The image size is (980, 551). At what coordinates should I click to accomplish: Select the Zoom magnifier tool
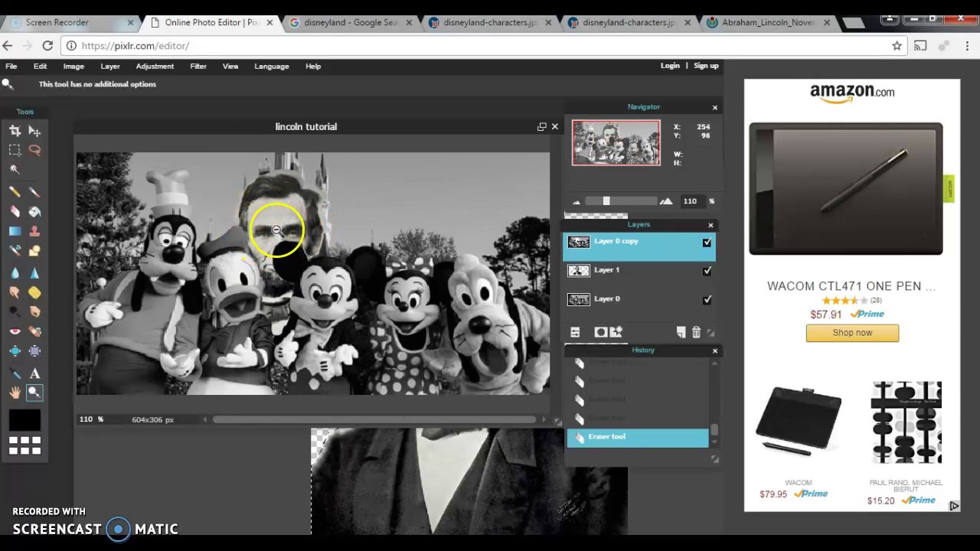pos(34,393)
